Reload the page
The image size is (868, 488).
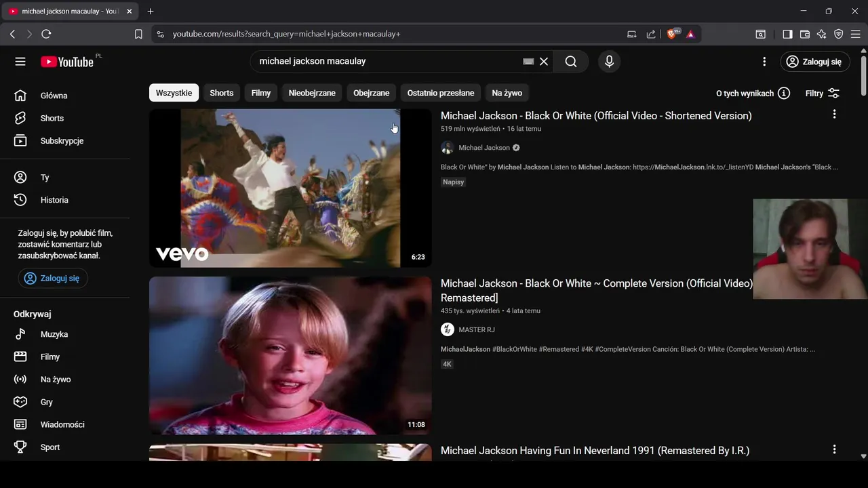[x=46, y=34]
